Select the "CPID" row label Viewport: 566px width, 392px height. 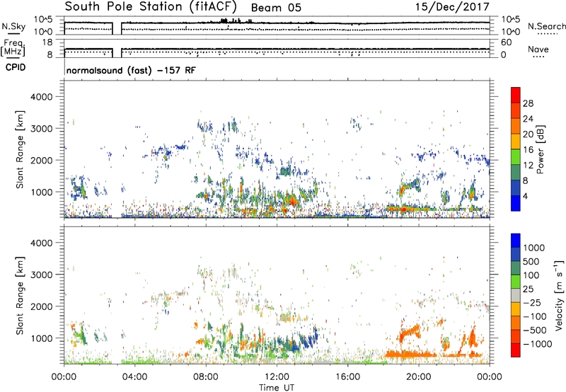point(16,67)
